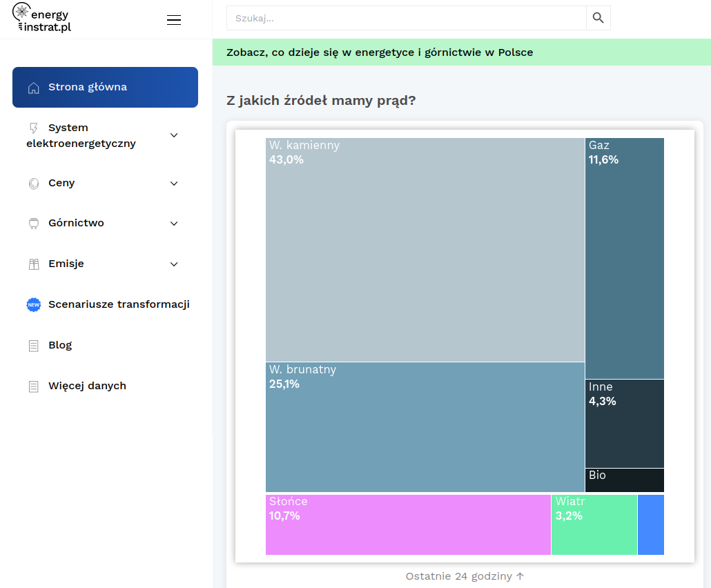Click the blue NEW badge icon
The height and width of the screenshot is (588, 711).
coord(34,304)
